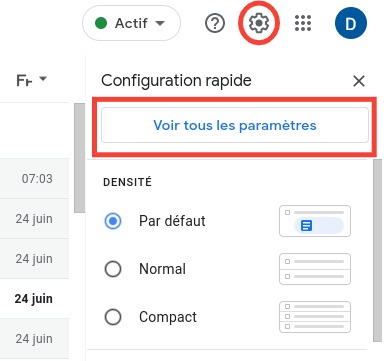Click the green active status dot
Viewport: 384px width, 361px height.
[101, 23]
